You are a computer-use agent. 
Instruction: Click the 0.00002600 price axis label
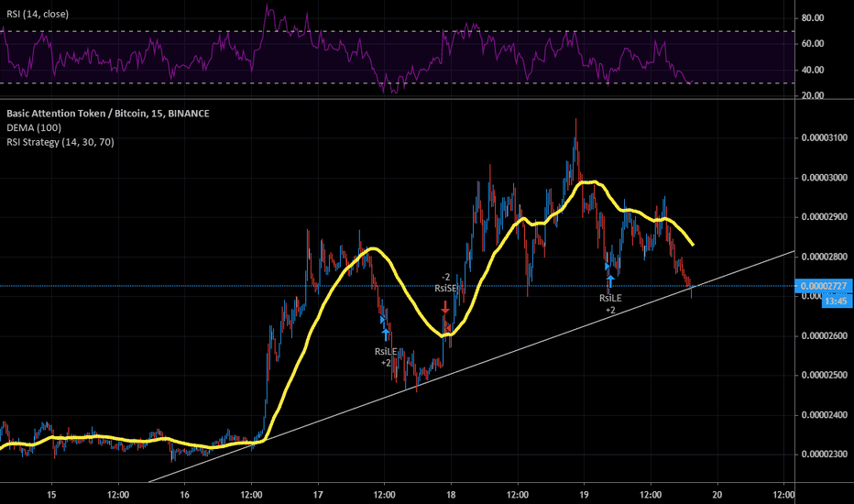pyautogui.click(x=824, y=335)
